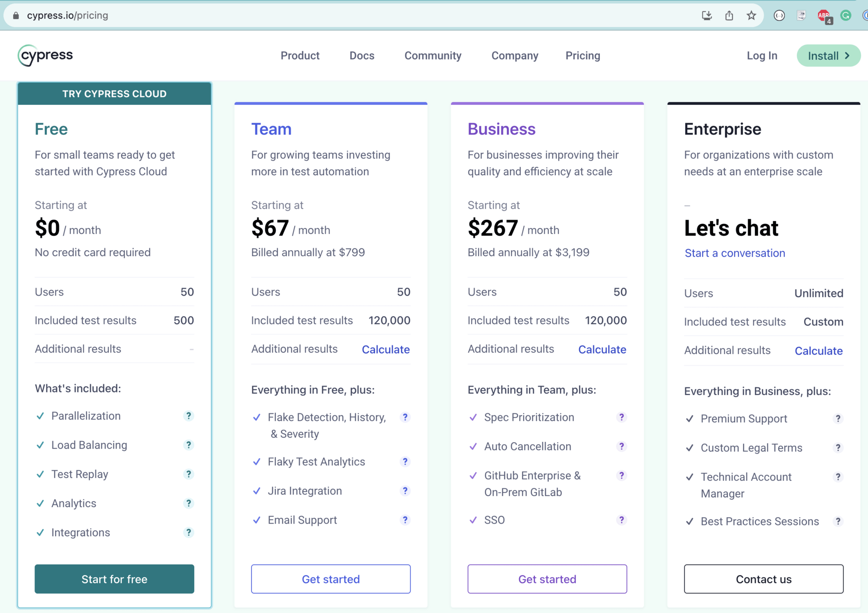Click the help icon next to Integrations
This screenshot has width=868, height=613.
[x=188, y=532]
